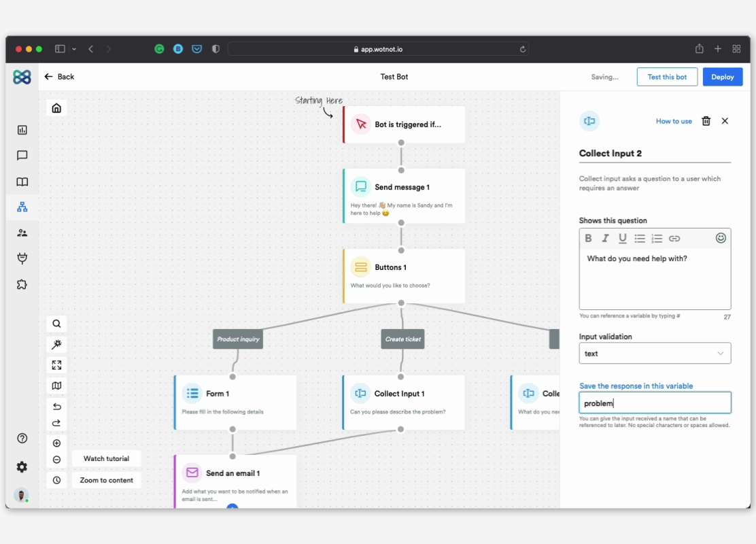Open the conversations chat bubble icon

(22, 156)
